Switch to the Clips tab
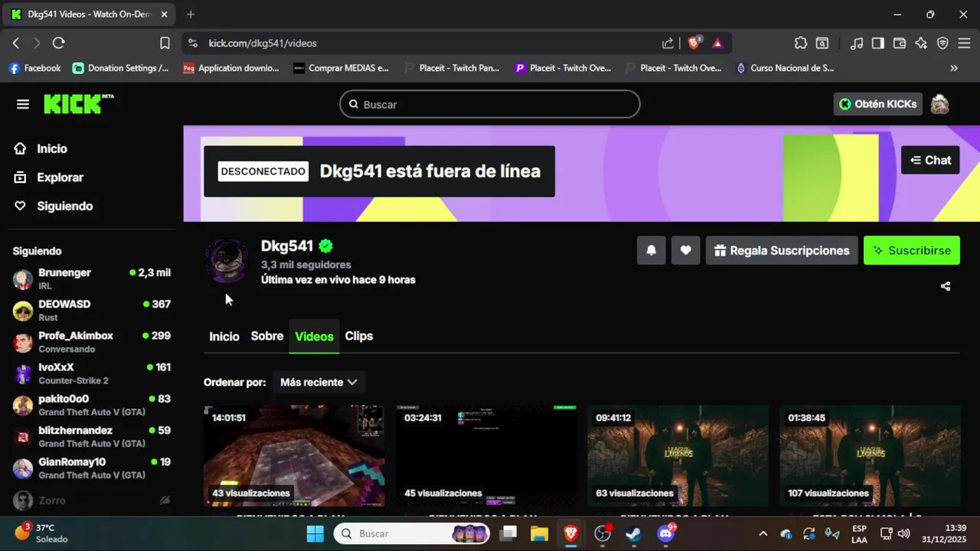The width and height of the screenshot is (980, 551). pos(359,336)
